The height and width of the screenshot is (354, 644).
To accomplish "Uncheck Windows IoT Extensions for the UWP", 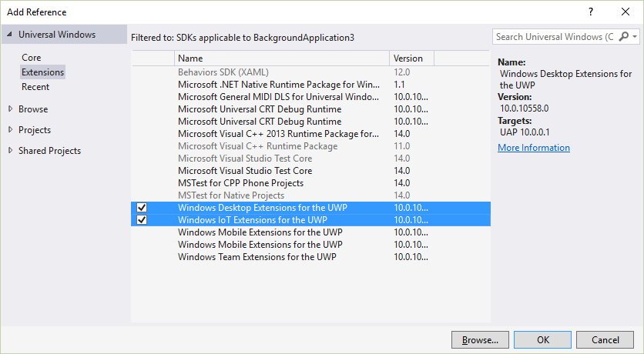I will coord(142,220).
